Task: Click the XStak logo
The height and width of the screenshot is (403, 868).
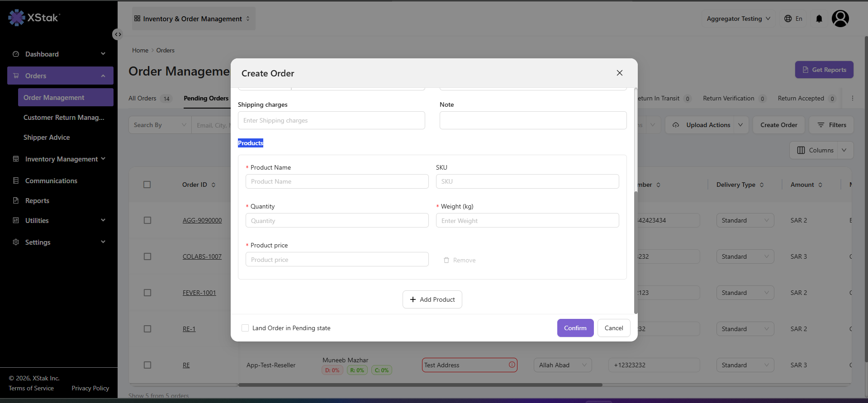Action: (x=34, y=18)
